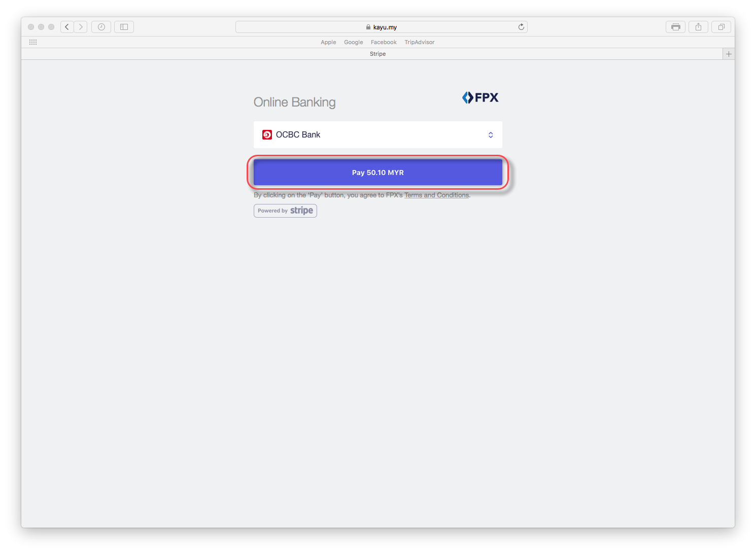Viewport: 756px width, 553px height.
Task: Go back with the Safari back arrow
Action: (67, 27)
